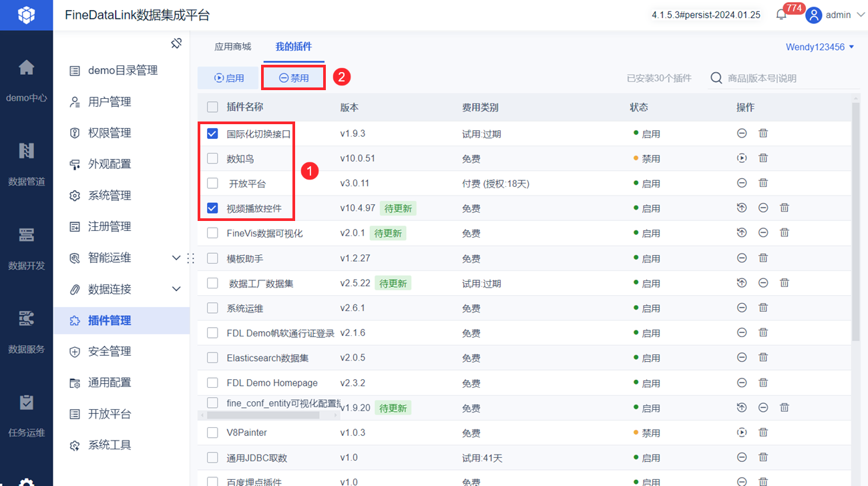868x486 pixels.
Task: Check the FineVis数据可视化 checkbox
Action: tap(212, 233)
